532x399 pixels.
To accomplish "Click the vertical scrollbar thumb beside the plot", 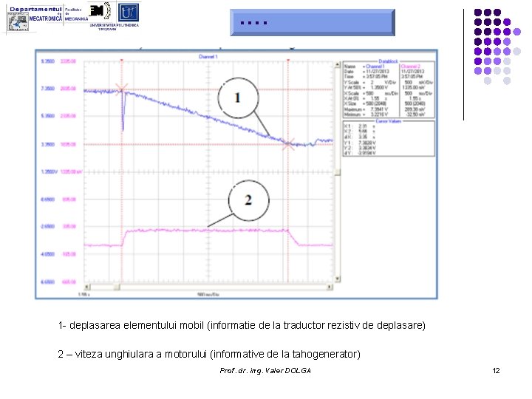I will tap(338, 172).
